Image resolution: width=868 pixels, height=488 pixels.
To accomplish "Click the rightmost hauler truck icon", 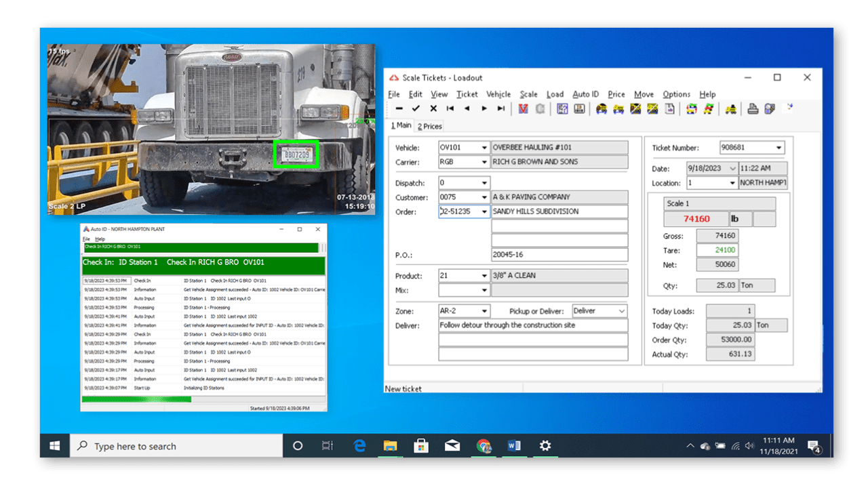I will tap(730, 108).
